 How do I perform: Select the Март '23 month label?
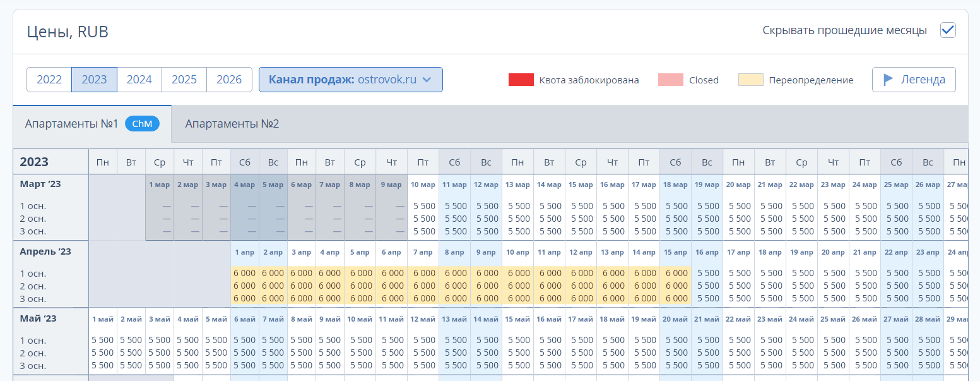point(40,184)
